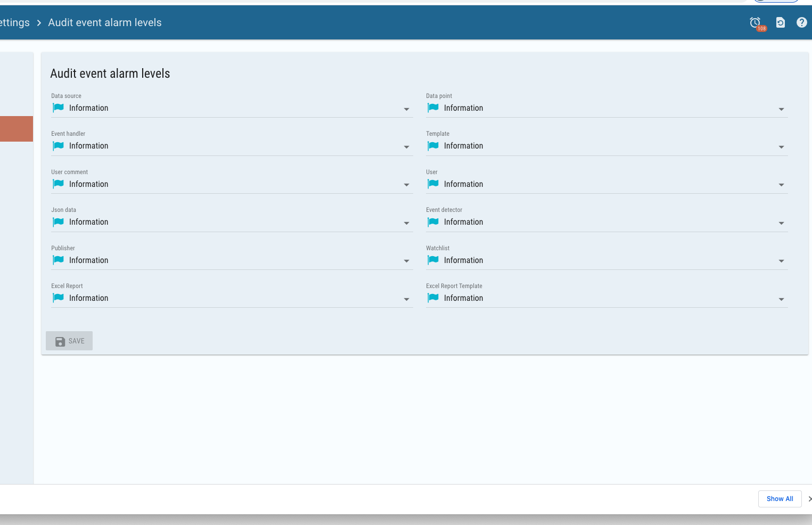Image resolution: width=812 pixels, height=525 pixels.
Task: Open the User comment alarm level dropdown
Action: coord(406,185)
